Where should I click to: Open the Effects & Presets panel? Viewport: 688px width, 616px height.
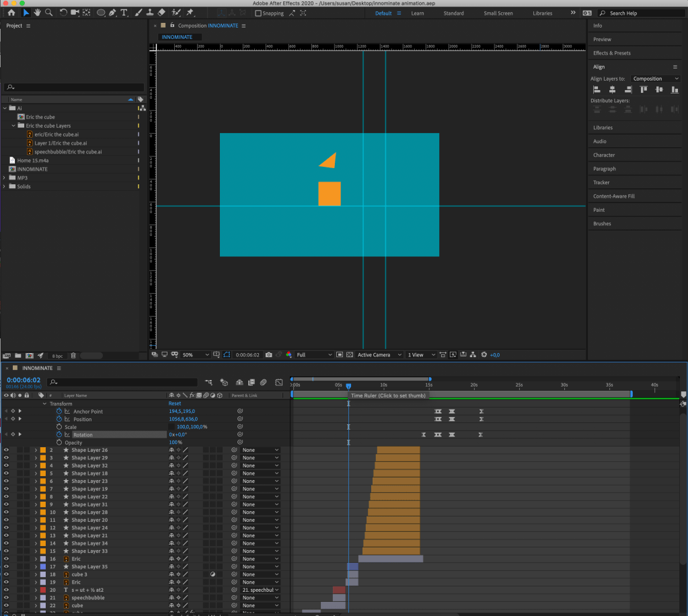tap(611, 53)
